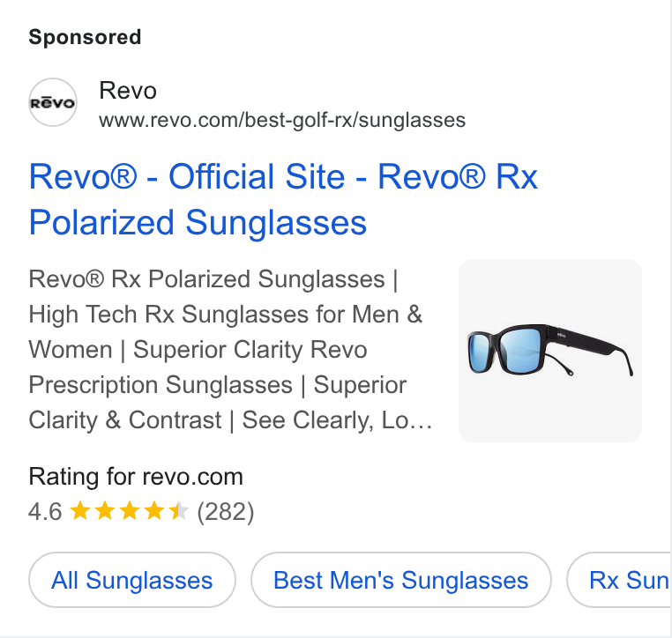Click the Revo advertiser name
Viewport: 672px width, 638px height.
click(128, 91)
